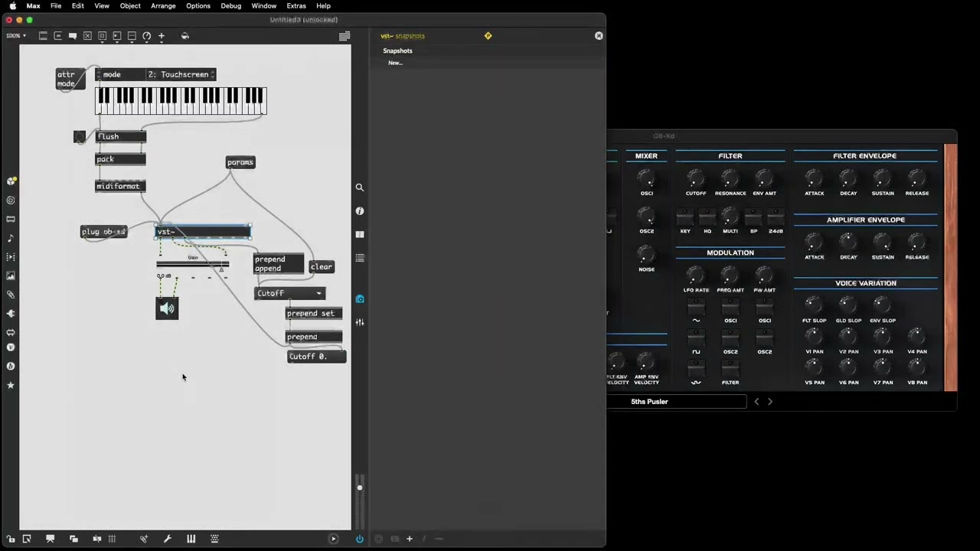Click the plug ob-xd message box

tap(104, 232)
